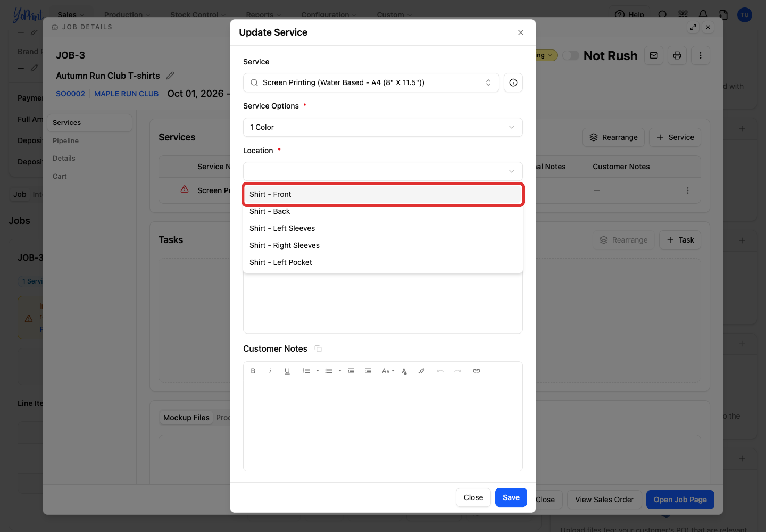
Task: Pick Shirt - Left Pocket from the list
Action: 383,262
